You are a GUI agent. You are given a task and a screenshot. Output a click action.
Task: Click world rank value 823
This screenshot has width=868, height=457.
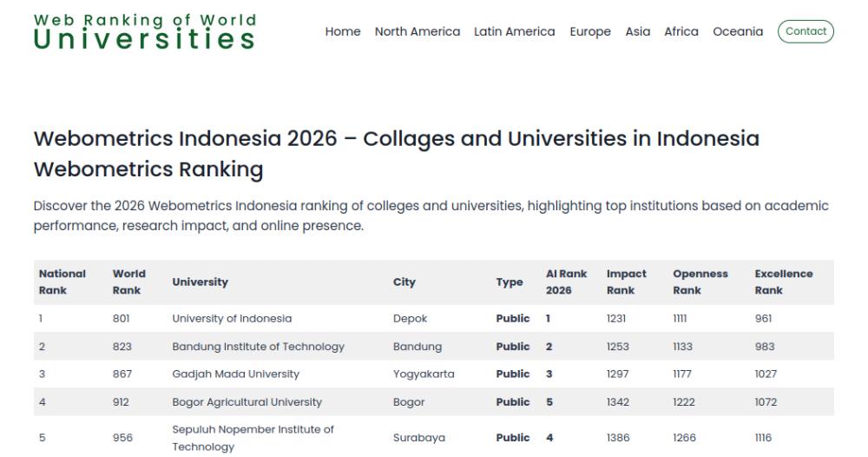122,347
